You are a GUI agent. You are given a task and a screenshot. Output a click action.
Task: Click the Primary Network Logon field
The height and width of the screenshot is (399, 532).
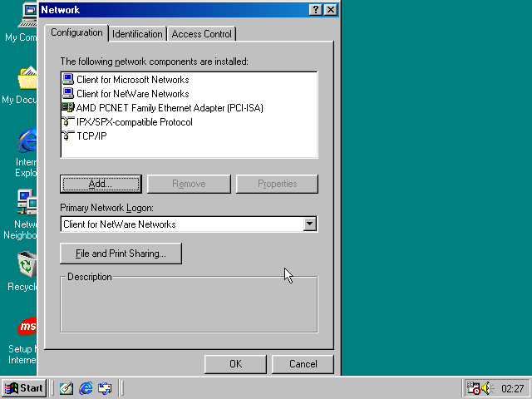189,224
